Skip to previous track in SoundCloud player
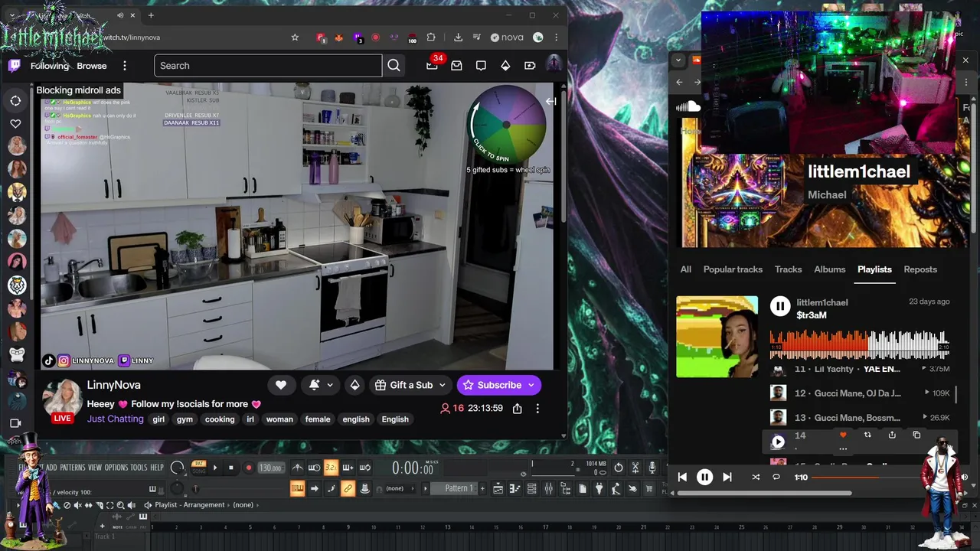This screenshot has height=551, width=980. 682,477
